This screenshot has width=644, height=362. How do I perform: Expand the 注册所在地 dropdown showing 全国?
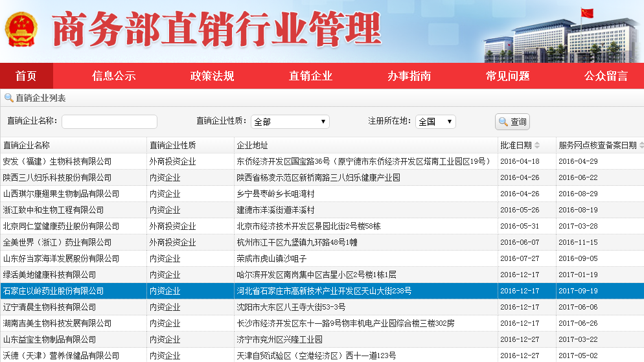point(435,122)
